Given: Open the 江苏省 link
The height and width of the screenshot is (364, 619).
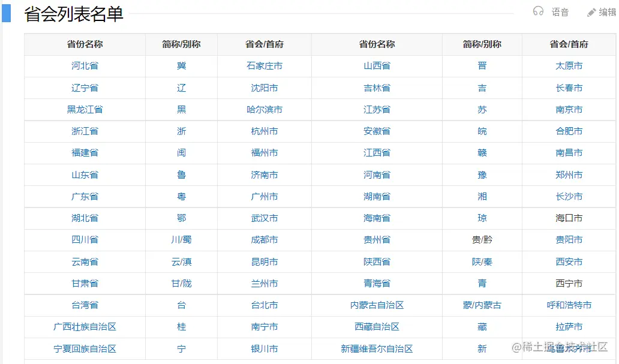Looking at the screenshot, I should 377,110.
